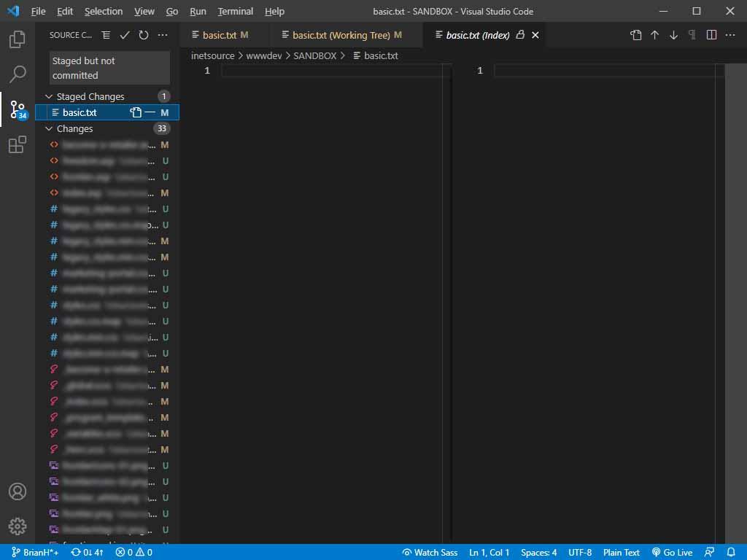
Task: Open the Run menu
Action: tap(198, 11)
